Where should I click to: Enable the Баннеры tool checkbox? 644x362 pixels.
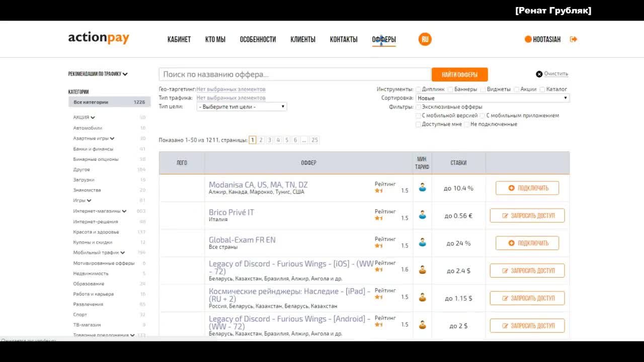coord(450,89)
